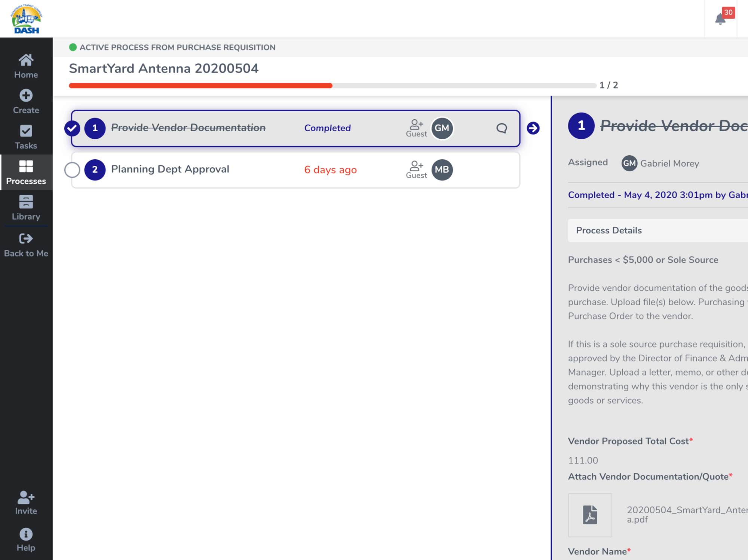Mark Planning Dept Approval as complete

[x=73, y=170]
